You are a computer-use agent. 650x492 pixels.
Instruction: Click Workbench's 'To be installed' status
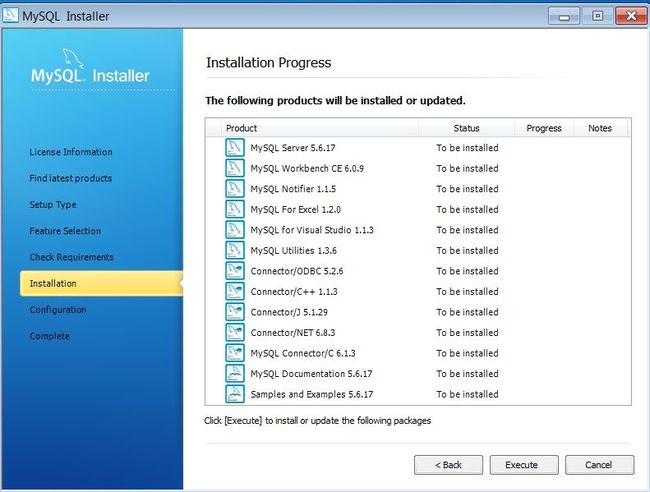(x=467, y=169)
